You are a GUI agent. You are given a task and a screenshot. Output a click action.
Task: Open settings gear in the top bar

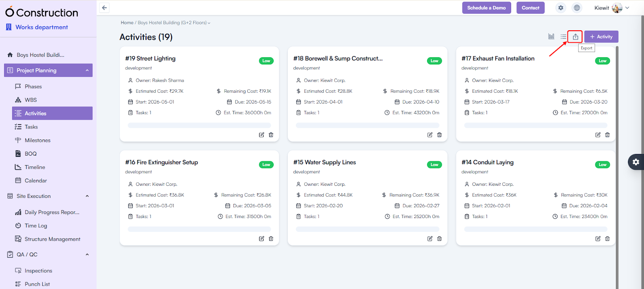pyautogui.click(x=561, y=8)
